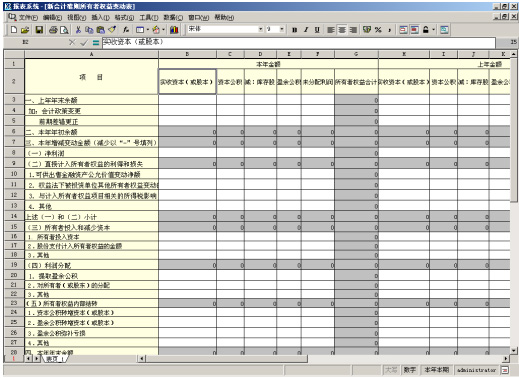Open the 文件 menu

pyautogui.click(x=28, y=17)
